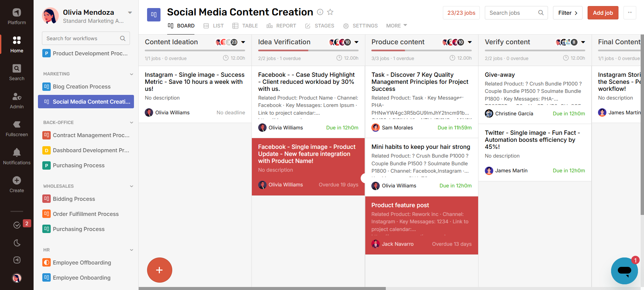Screen dimensions: 644x290
Task: Open the MORE menu dropdown
Action: pos(396,26)
